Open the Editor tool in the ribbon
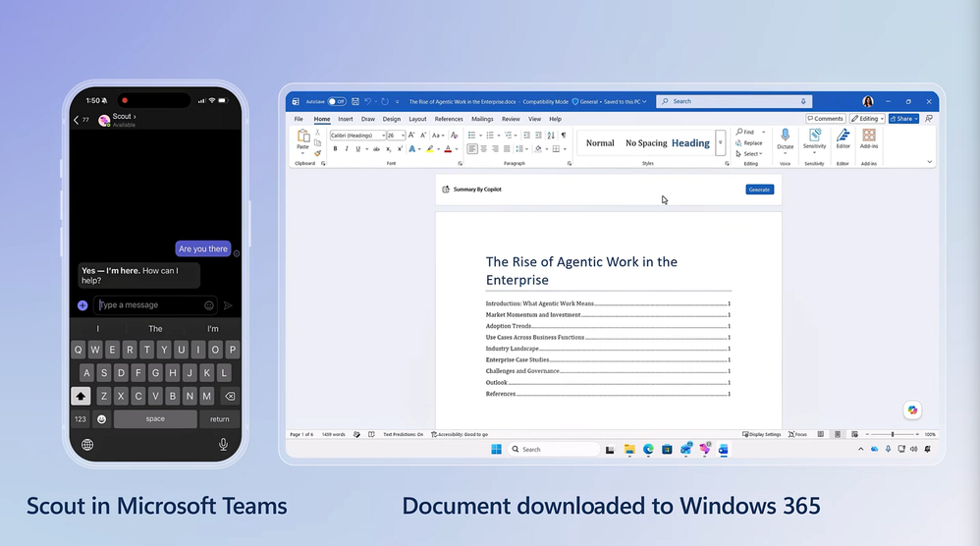 pos(844,138)
